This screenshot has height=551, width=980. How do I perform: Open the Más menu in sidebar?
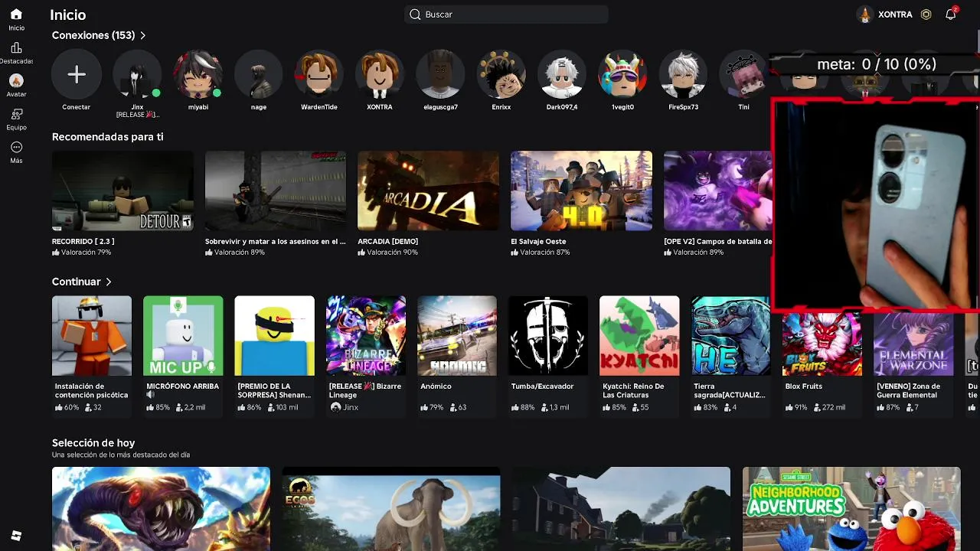click(x=16, y=147)
